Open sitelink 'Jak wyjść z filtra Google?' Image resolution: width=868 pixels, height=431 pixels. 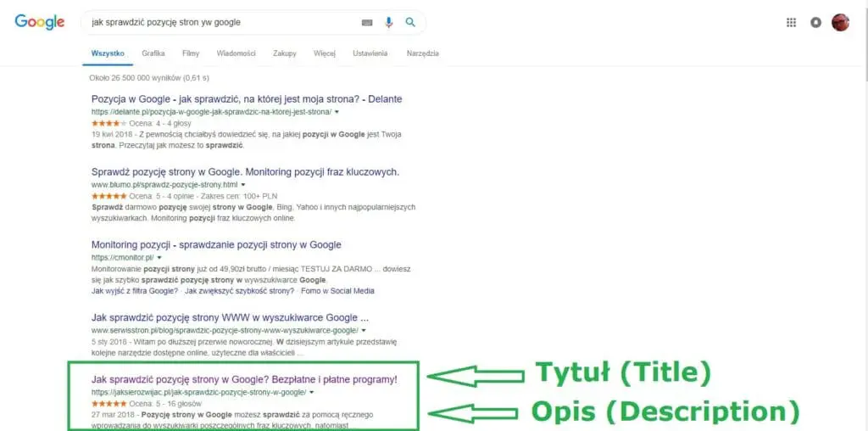[135, 291]
